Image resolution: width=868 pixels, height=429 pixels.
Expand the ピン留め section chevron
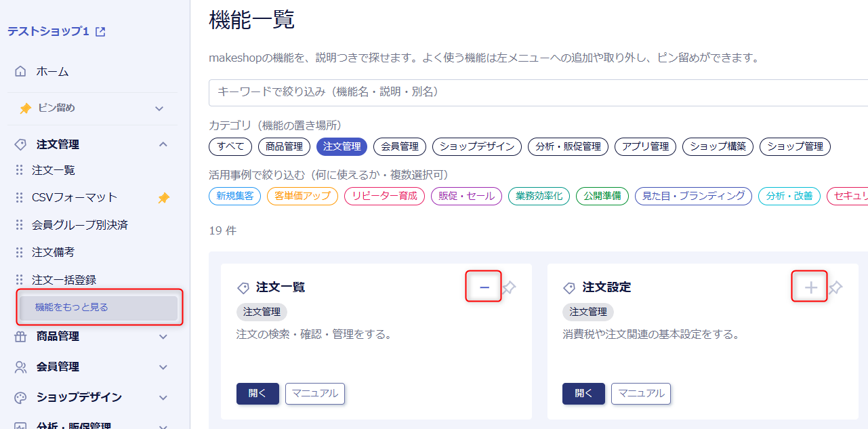point(159,108)
